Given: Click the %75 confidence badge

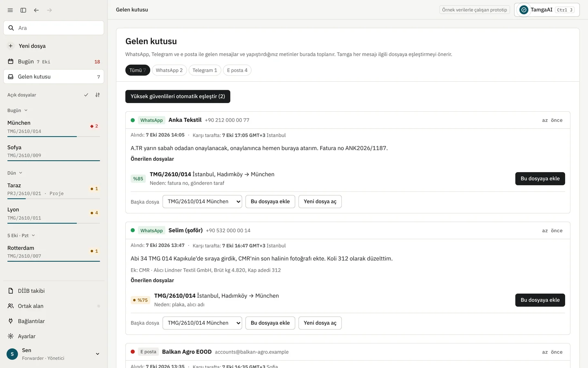Looking at the screenshot, I should click(140, 300).
